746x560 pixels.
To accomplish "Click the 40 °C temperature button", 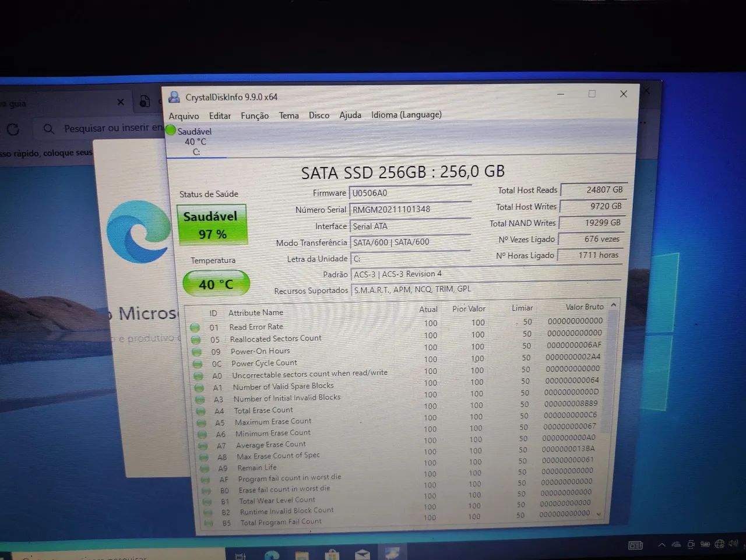I will pos(216,284).
